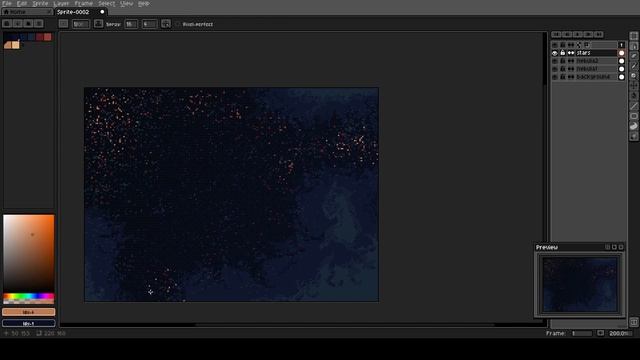
Task: Select the Rectangular Marquee tool
Action: [633, 36]
